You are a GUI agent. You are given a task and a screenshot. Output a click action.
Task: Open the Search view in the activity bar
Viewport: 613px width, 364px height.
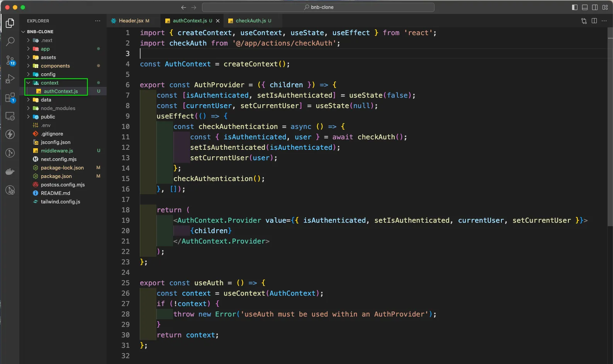(10, 41)
